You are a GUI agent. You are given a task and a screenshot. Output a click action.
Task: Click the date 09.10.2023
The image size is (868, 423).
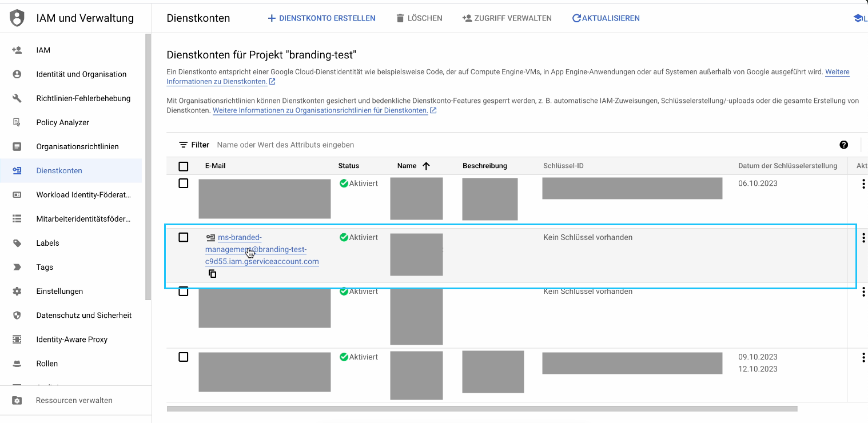click(x=758, y=357)
